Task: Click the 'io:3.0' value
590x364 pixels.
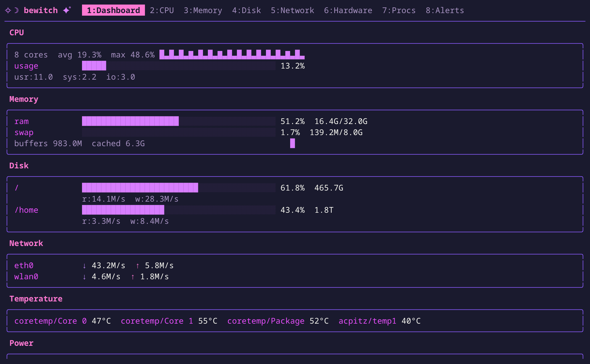Action: 120,77
